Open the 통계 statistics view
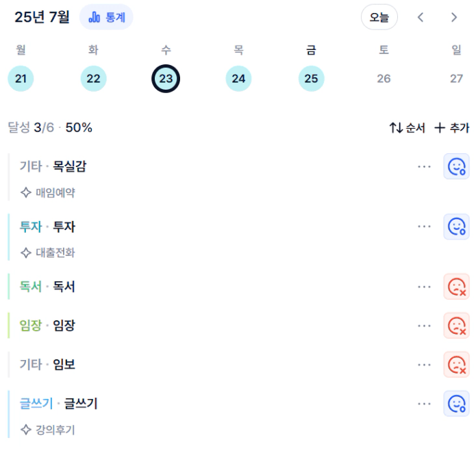Viewport: 476px width, 449px height. click(106, 17)
